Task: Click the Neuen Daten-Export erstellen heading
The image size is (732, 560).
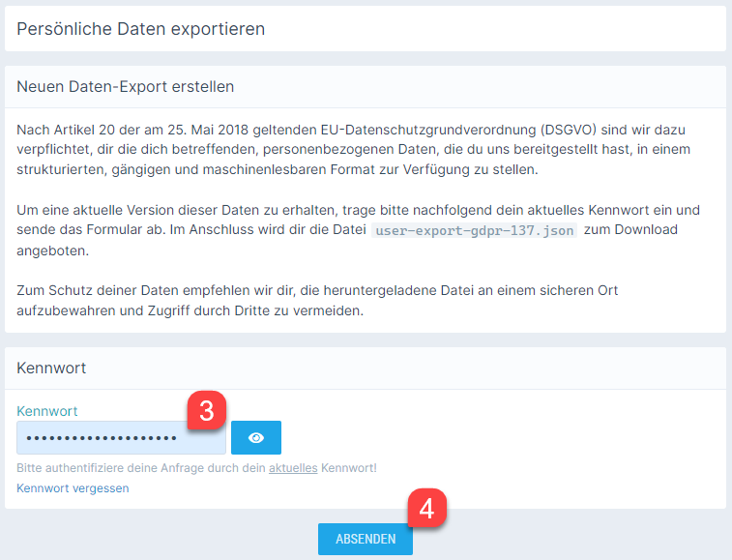Action: click(126, 87)
